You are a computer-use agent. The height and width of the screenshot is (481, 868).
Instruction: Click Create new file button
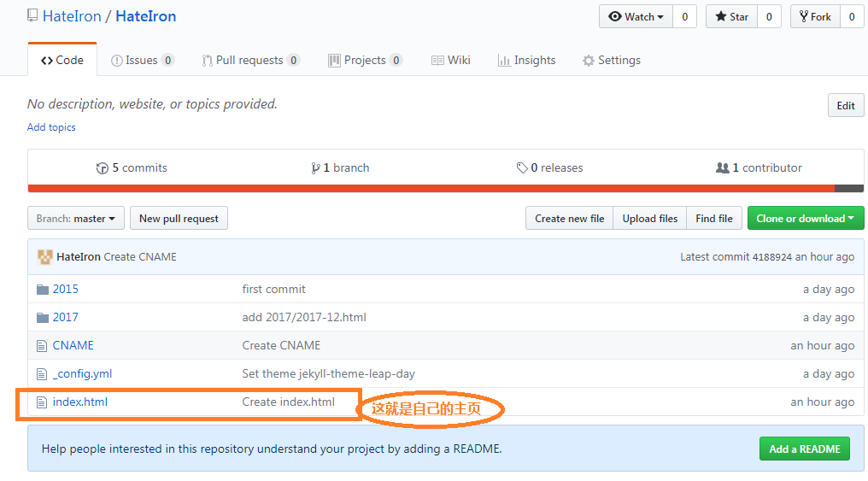[x=570, y=219]
